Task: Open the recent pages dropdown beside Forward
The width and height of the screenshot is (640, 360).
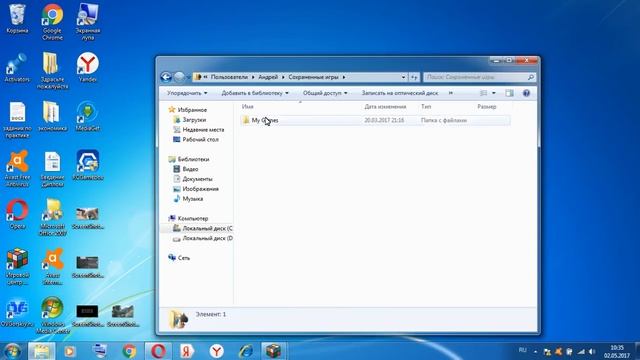Action: point(189,77)
